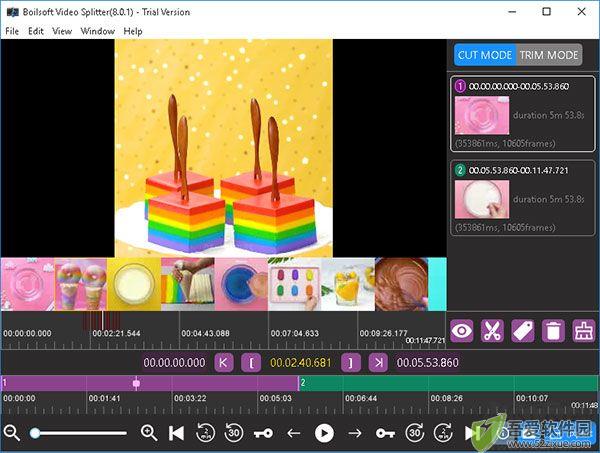Image resolution: width=600 pixels, height=453 pixels.
Task: Open the File menu
Action: pyautogui.click(x=12, y=31)
